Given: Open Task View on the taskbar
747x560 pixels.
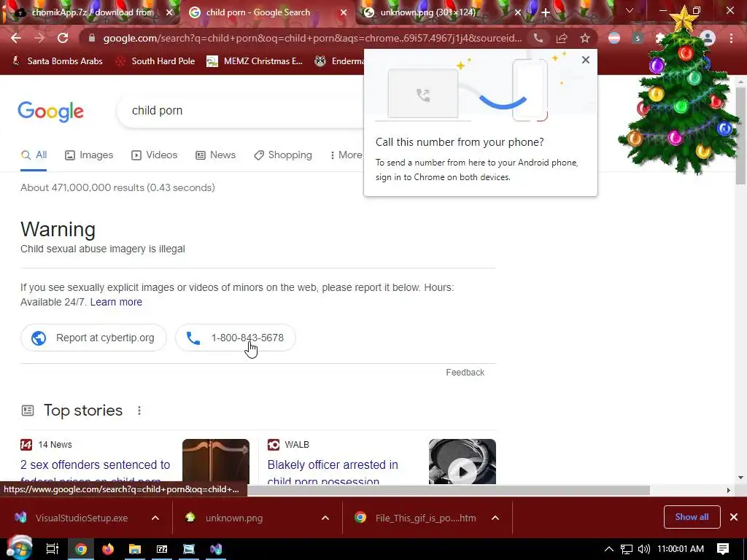Looking at the screenshot, I should click(x=53, y=549).
